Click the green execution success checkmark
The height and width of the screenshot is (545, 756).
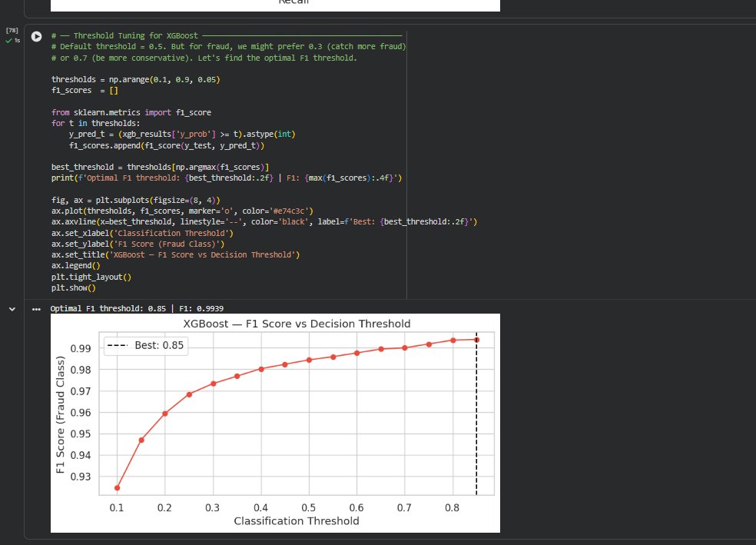click(8, 41)
